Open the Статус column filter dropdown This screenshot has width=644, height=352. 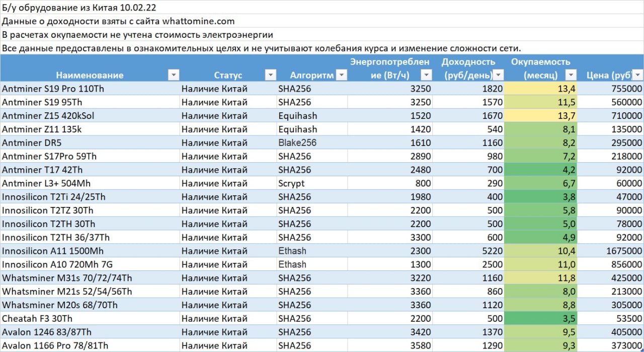click(x=271, y=75)
